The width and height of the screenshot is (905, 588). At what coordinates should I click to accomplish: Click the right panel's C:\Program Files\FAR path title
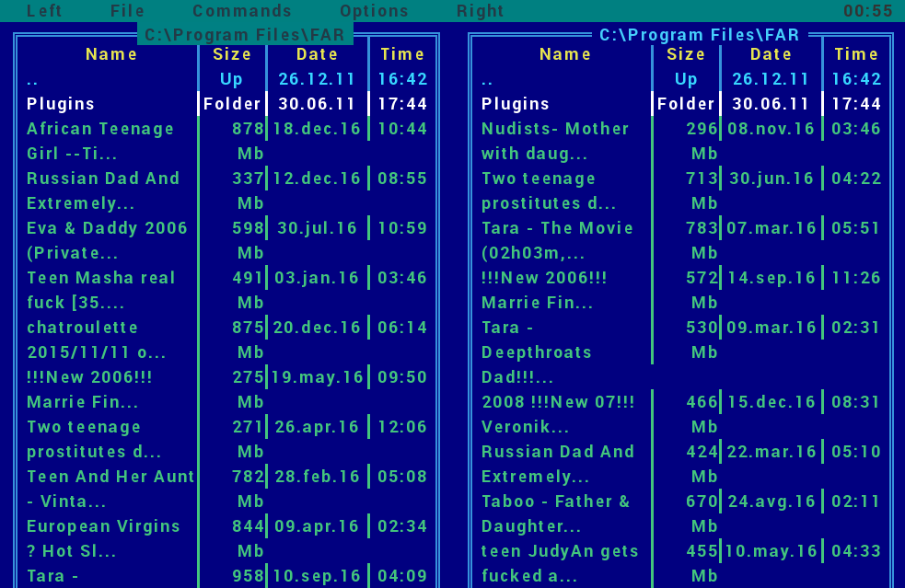[699, 35]
